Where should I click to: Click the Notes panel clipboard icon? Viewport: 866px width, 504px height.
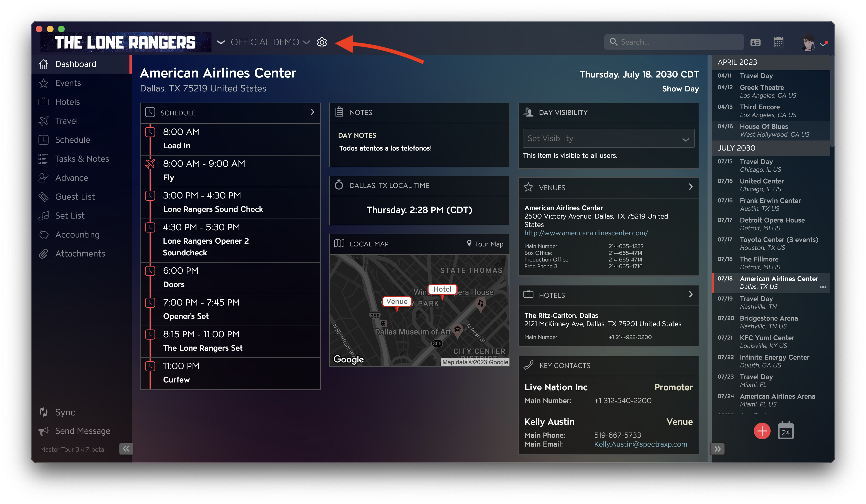tap(339, 112)
